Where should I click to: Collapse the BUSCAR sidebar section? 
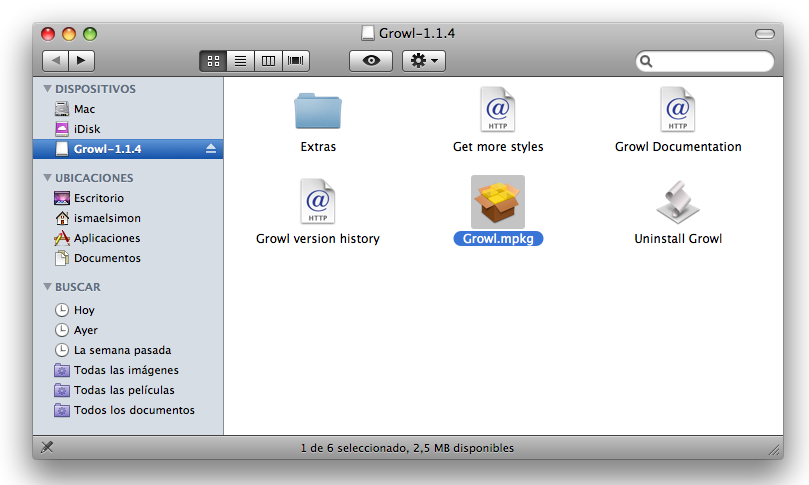click(47, 286)
